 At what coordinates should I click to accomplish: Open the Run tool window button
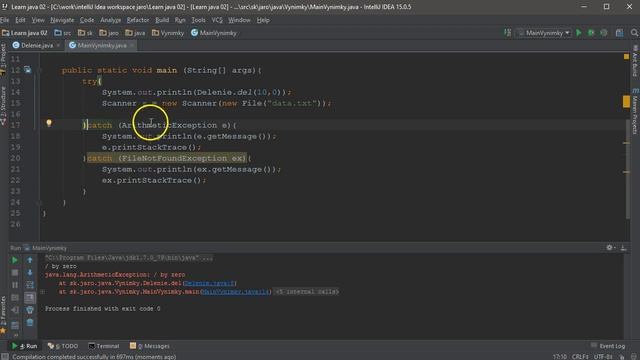point(25,346)
